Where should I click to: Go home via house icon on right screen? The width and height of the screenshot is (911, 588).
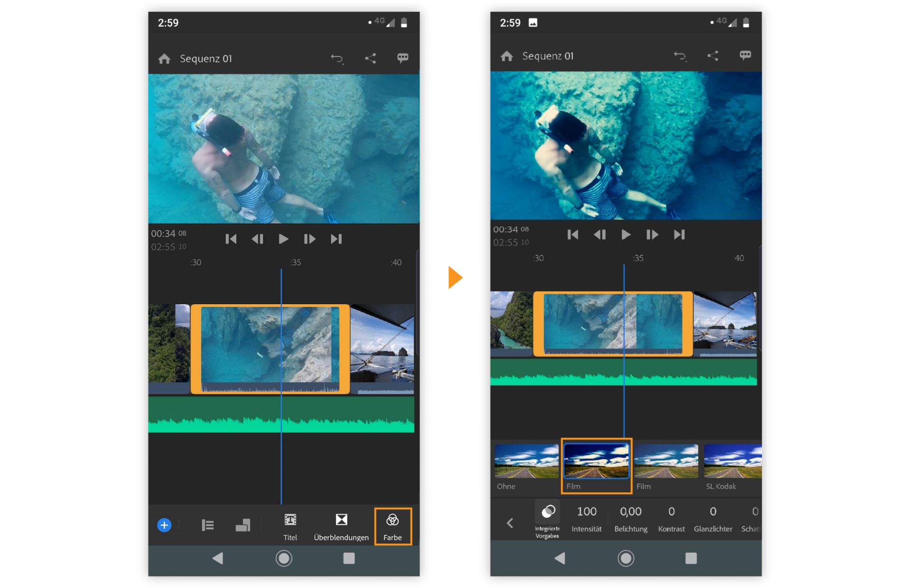(x=506, y=56)
